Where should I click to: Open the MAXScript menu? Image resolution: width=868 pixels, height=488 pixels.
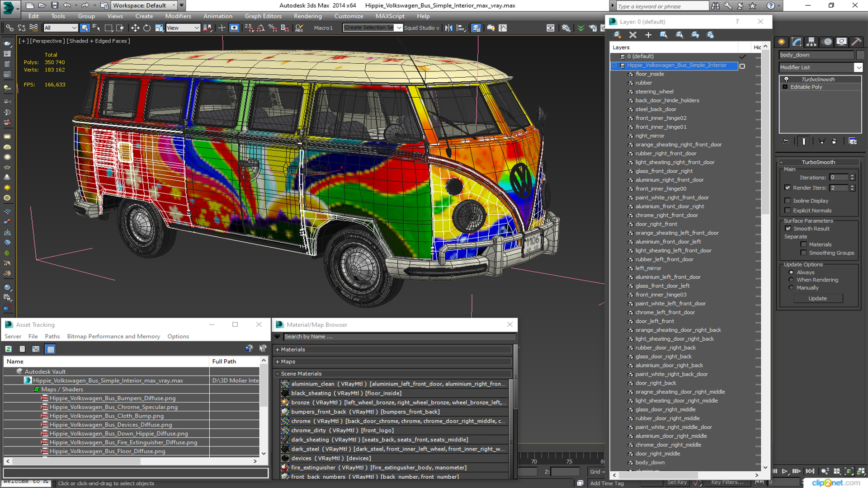(x=390, y=16)
